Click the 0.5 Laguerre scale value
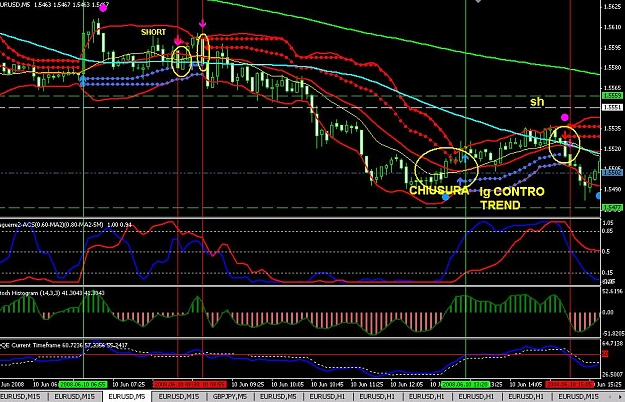The image size is (625, 402). pyautogui.click(x=607, y=252)
